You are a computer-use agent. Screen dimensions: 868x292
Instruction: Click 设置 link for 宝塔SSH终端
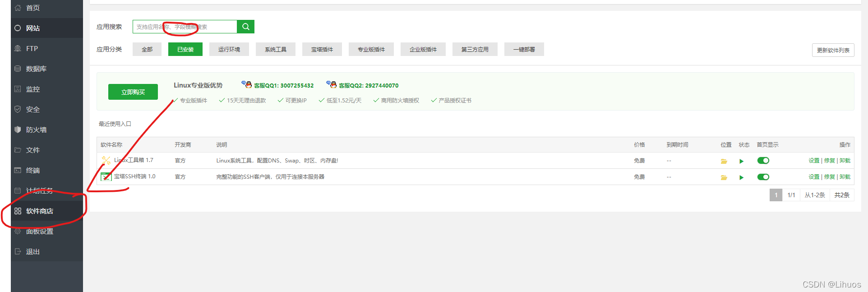click(814, 177)
